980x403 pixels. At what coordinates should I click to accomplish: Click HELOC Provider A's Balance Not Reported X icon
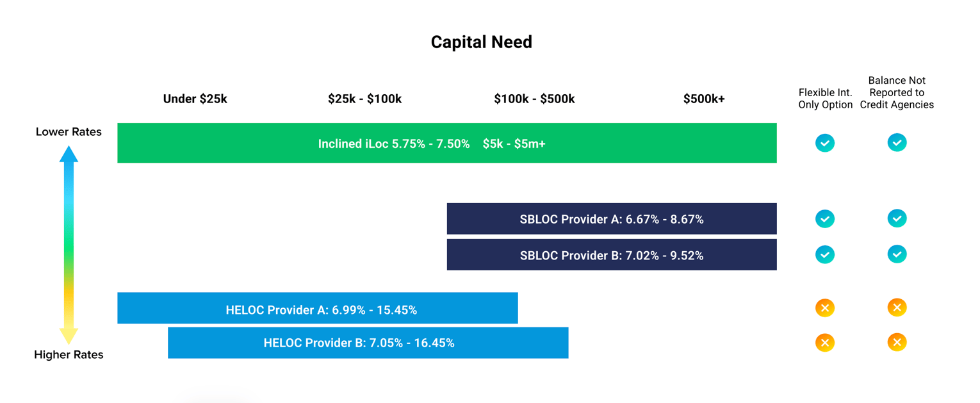[x=897, y=308]
